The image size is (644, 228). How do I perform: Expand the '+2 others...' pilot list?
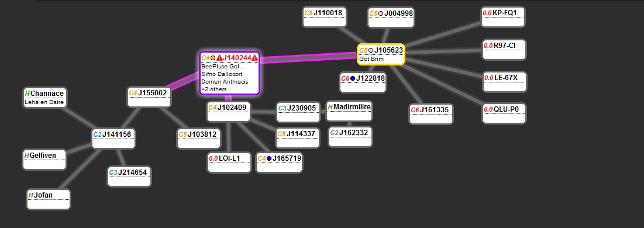(216, 89)
